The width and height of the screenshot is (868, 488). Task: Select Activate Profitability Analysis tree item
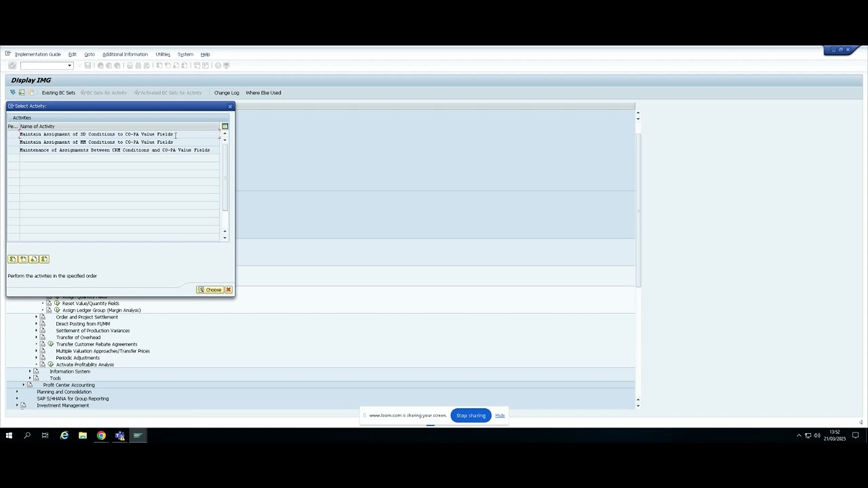85,365
